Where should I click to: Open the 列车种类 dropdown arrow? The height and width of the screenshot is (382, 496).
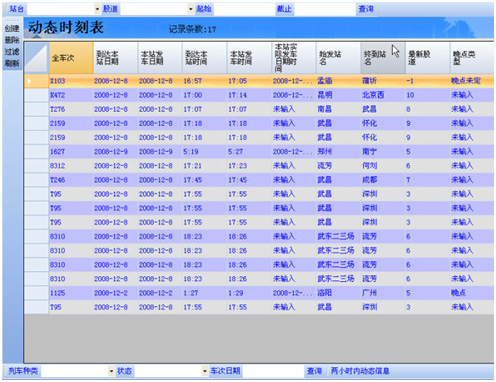tap(111, 371)
